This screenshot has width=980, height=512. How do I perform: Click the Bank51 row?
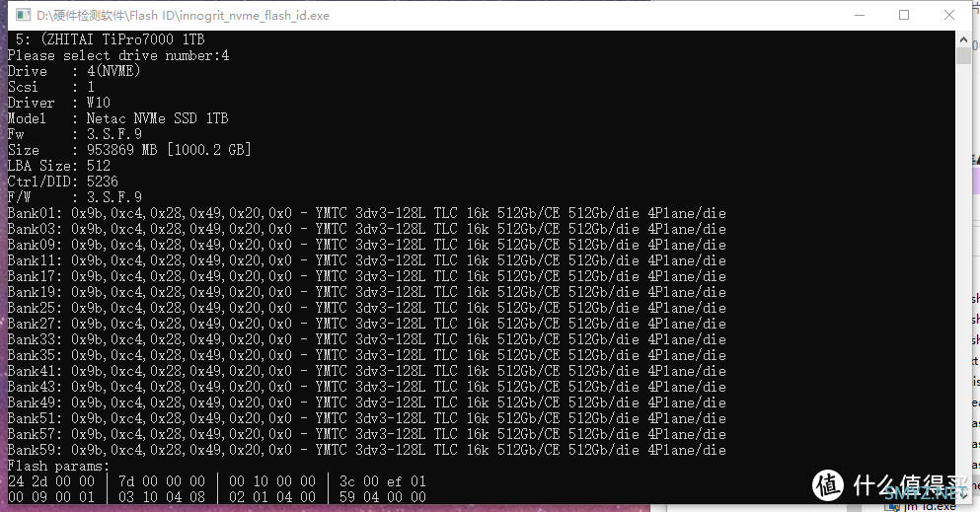(366, 418)
